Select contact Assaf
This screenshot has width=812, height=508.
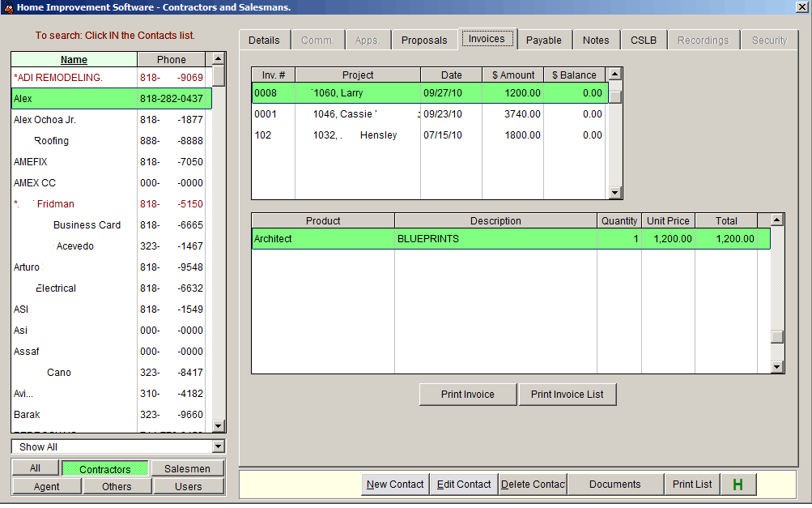pos(112,352)
